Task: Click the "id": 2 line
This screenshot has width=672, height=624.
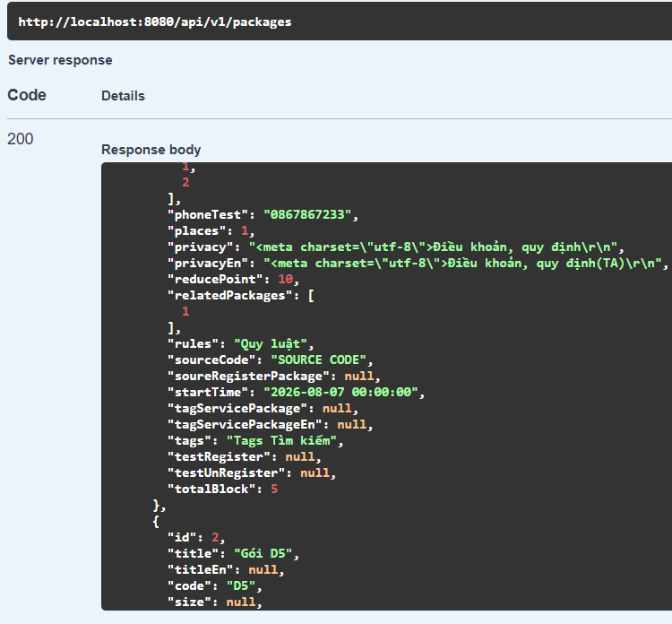Action: tap(196, 537)
